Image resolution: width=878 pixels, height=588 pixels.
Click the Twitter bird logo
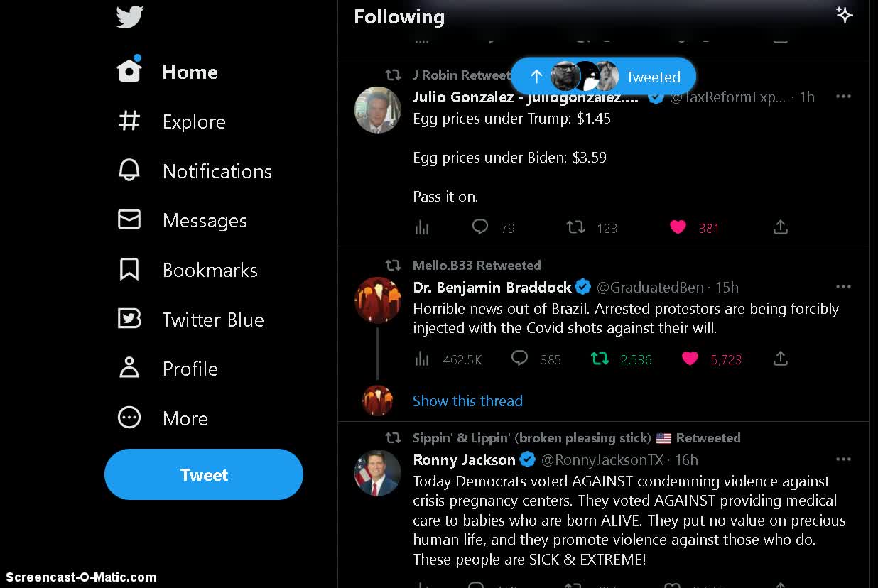click(x=130, y=17)
